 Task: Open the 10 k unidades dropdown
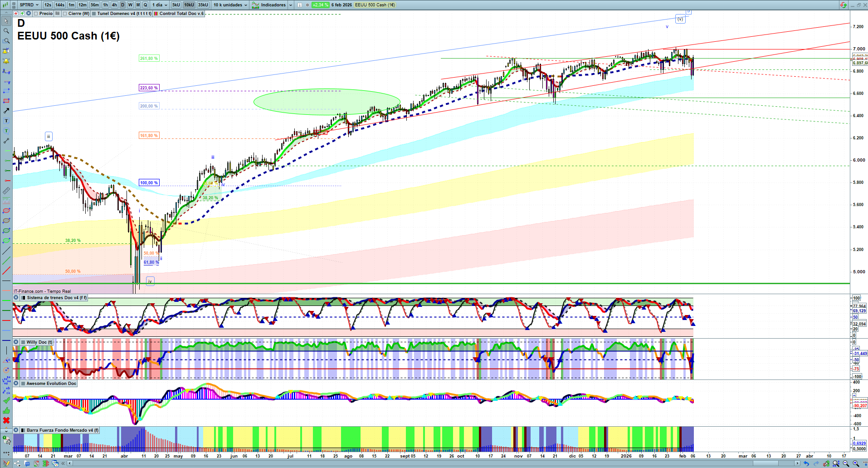(x=230, y=5)
